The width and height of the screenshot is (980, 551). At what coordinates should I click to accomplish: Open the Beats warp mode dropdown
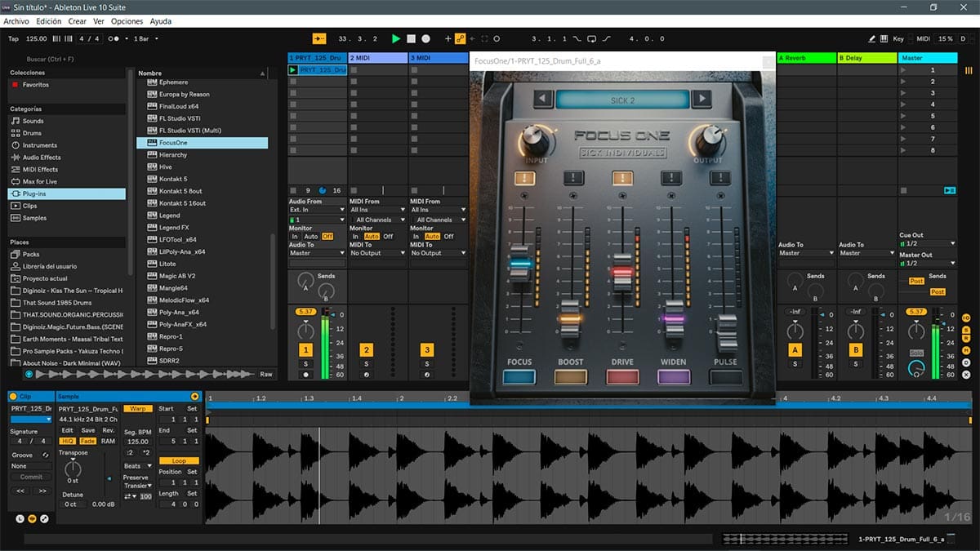click(138, 466)
